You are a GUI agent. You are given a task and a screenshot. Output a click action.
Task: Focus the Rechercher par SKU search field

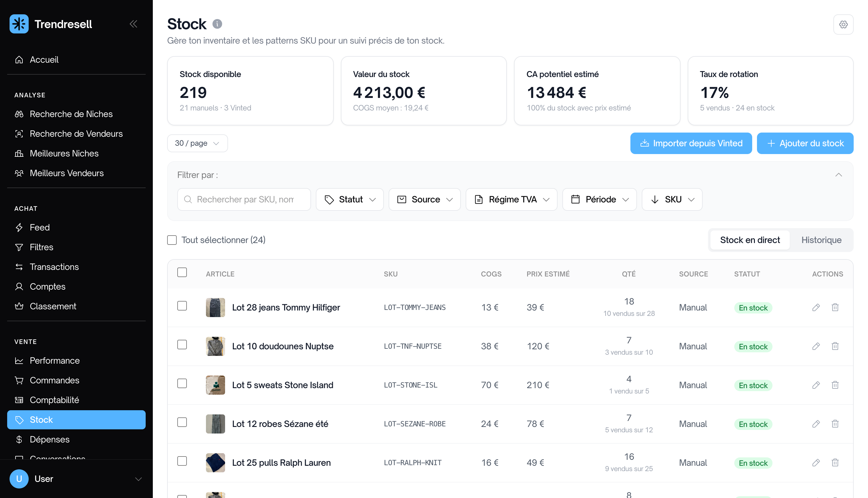pos(244,199)
